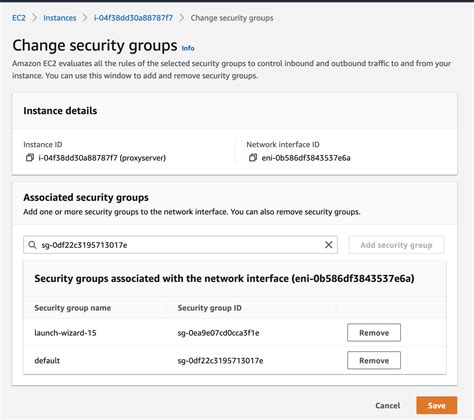
Task: Copy the Instance ID using copy icon
Action: pos(30,158)
